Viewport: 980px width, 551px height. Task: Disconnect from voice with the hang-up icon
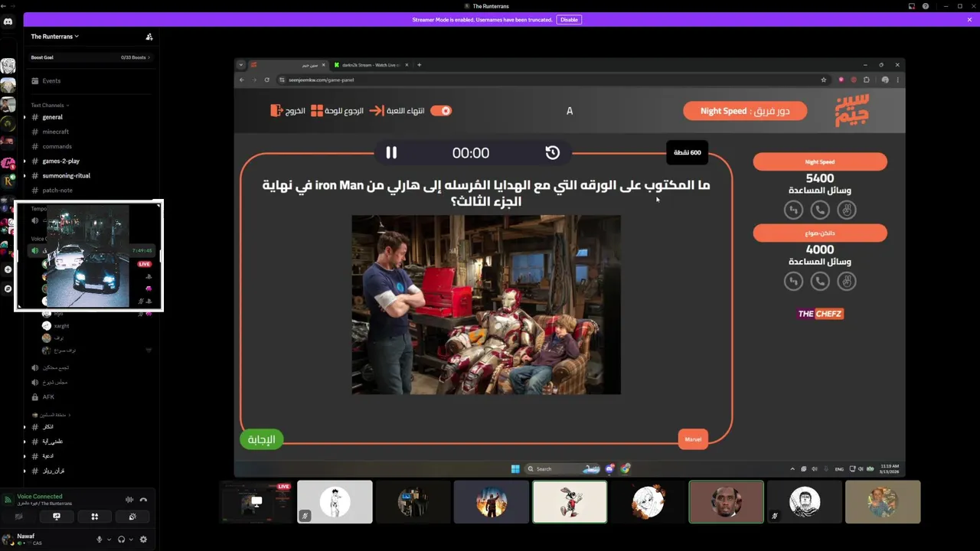[x=143, y=500]
